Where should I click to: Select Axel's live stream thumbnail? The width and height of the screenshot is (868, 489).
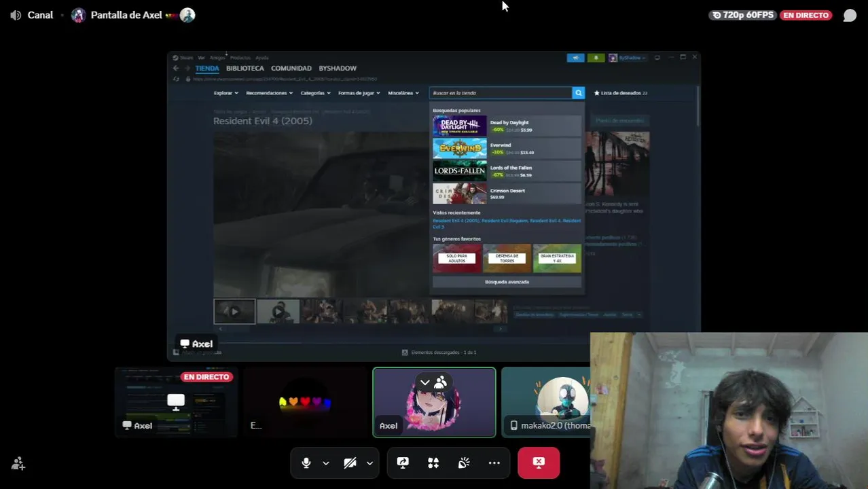coord(176,402)
